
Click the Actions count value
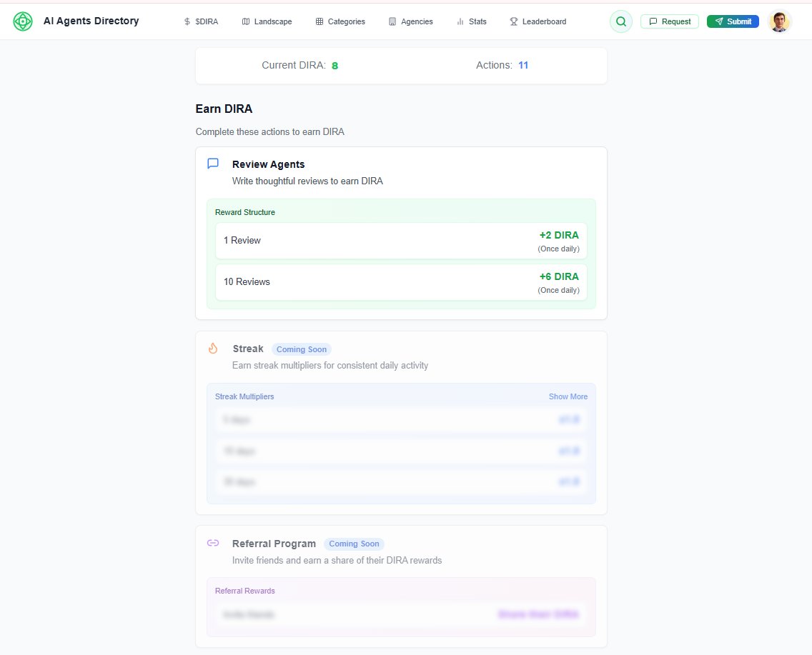(x=523, y=65)
